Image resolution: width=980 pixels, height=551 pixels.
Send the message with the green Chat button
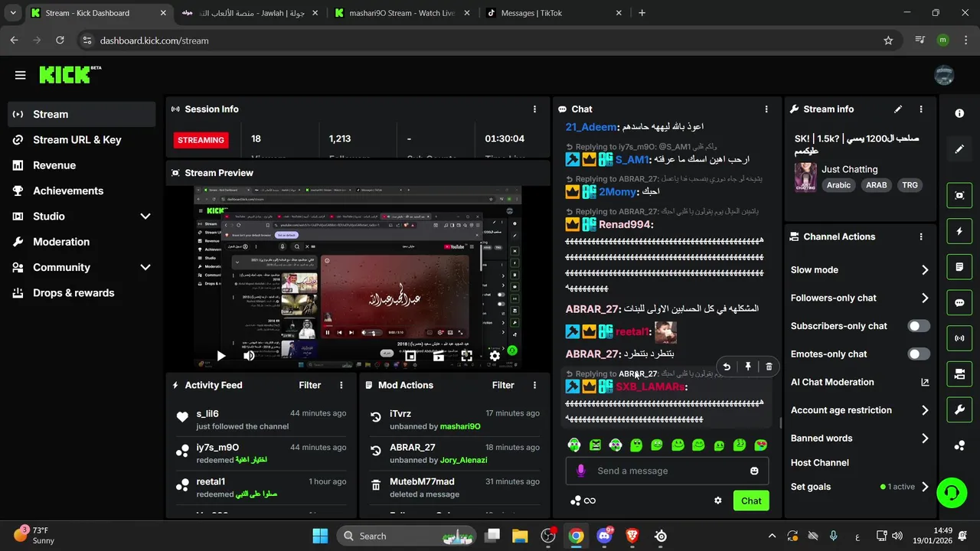pos(751,500)
